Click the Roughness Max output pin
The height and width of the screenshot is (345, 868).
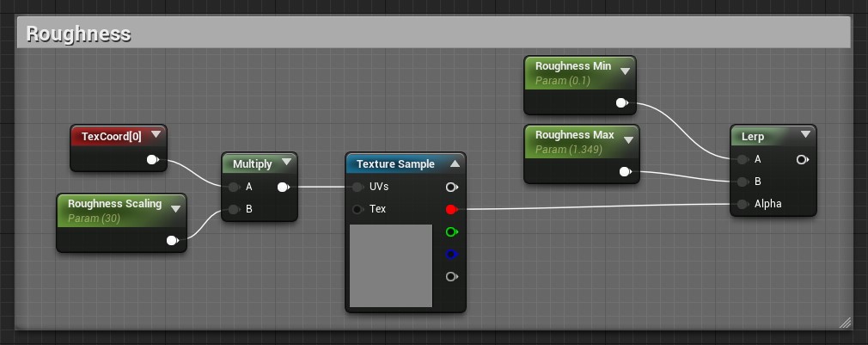626,172
